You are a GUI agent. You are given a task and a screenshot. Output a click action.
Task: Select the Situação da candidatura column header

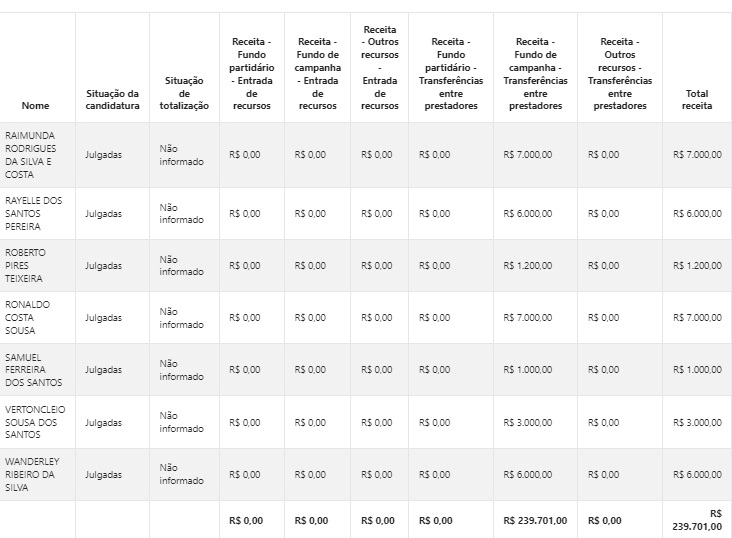[112, 99]
